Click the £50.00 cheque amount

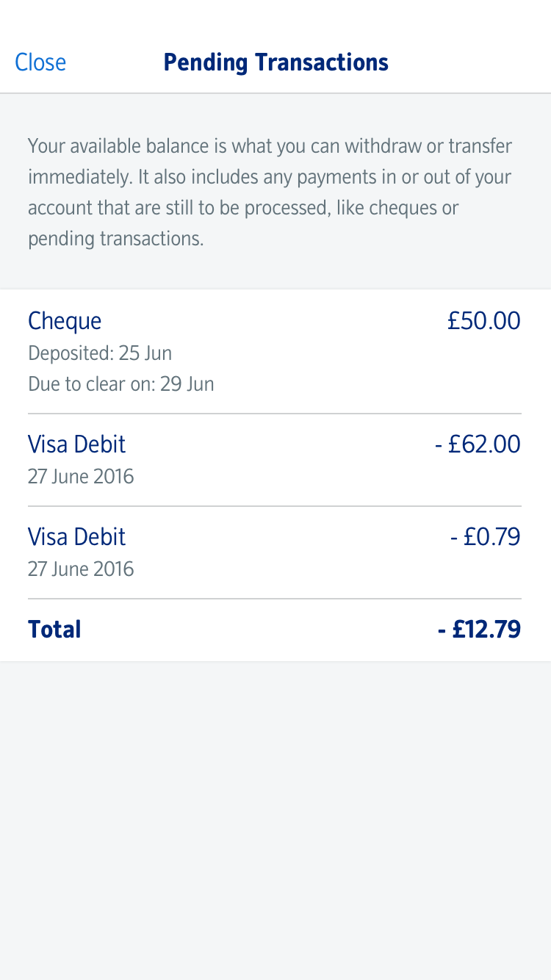(483, 321)
